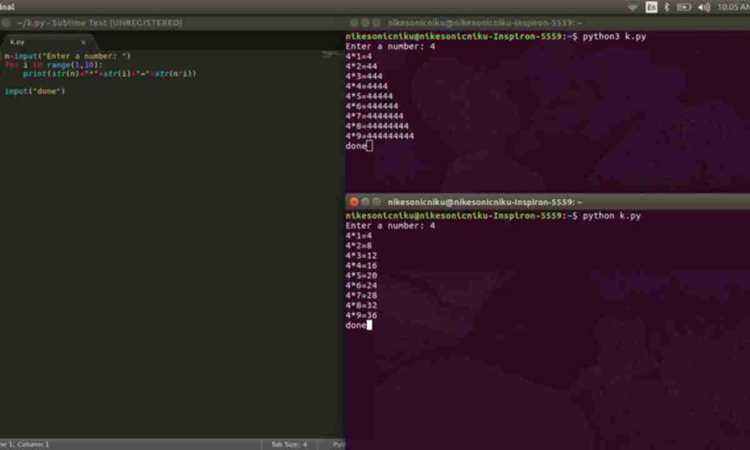Select the k.py tab
750x450 pixels.
(x=45, y=43)
